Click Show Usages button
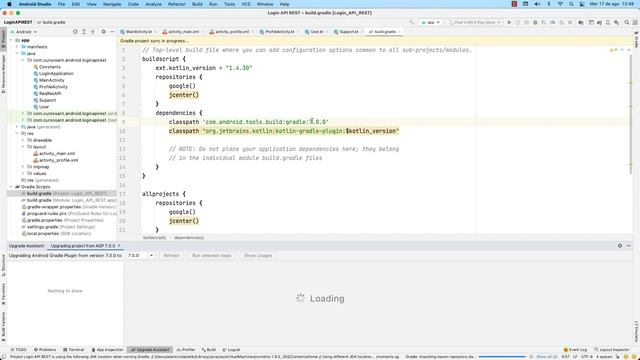640x360 pixels. (258, 256)
